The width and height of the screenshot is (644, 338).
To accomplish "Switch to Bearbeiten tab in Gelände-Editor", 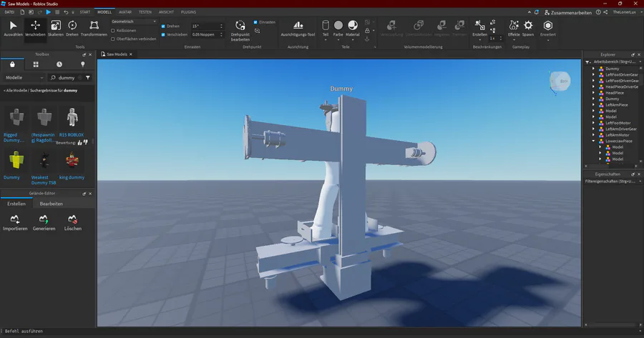I will tap(52, 204).
